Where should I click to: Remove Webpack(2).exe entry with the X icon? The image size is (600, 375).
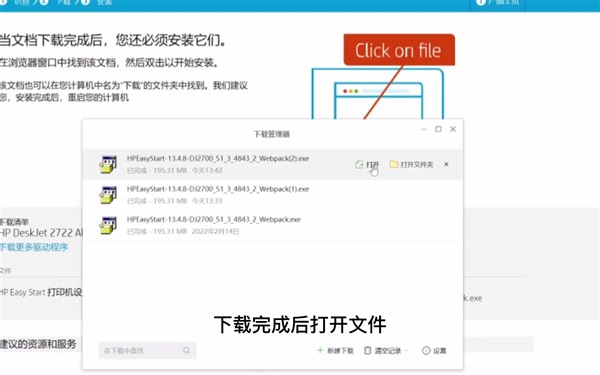pos(446,164)
